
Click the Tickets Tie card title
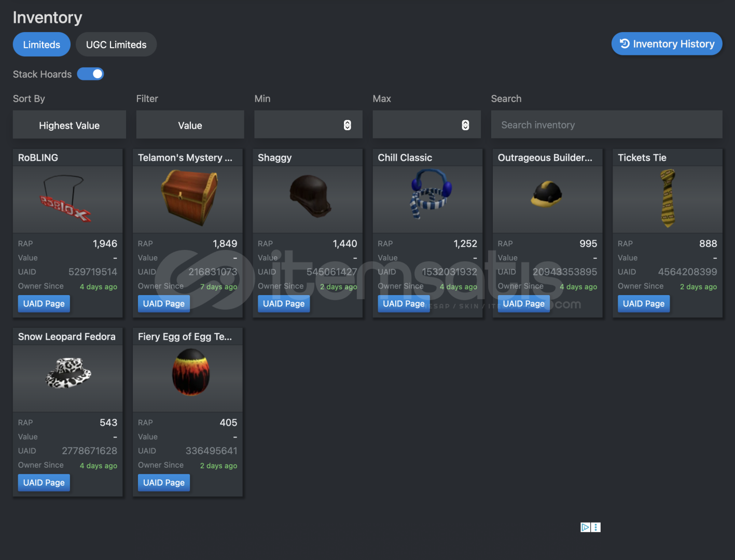coord(642,158)
